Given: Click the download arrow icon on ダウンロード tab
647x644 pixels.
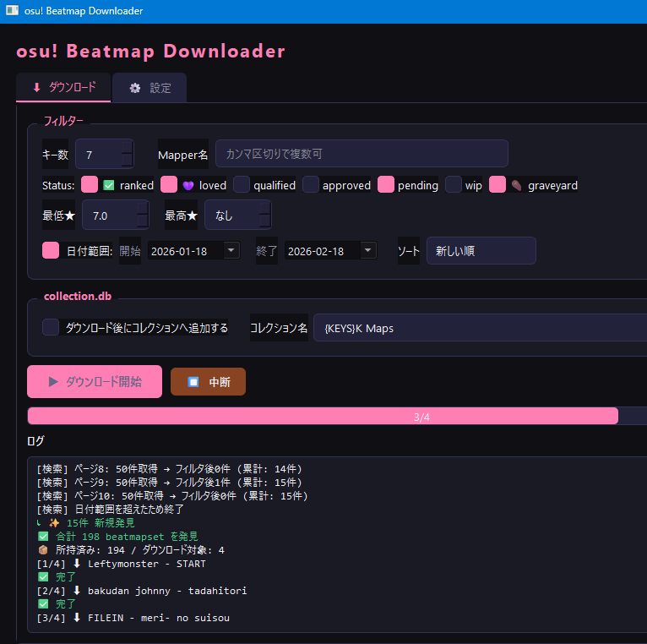Looking at the screenshot, I should click(36, 87).
